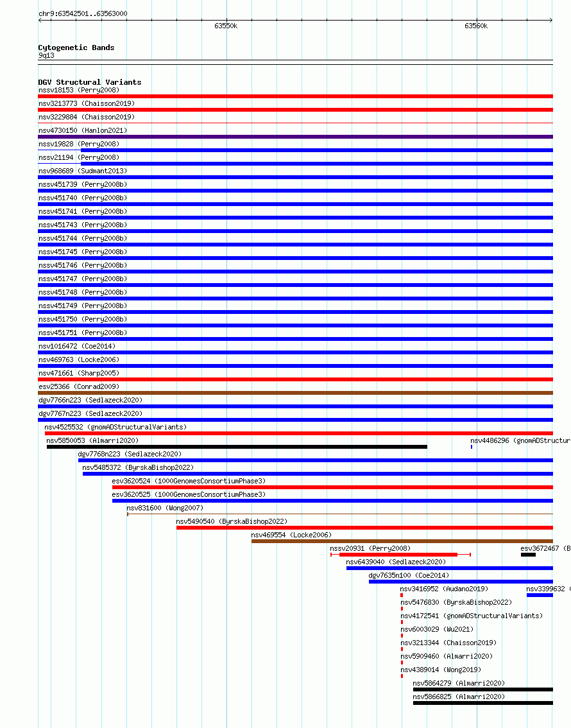The width and height of the screenshot is (571, 728).
Task: Click nsv5476830 (ByrskaBishop2022) label
Action: click(456, 602)
